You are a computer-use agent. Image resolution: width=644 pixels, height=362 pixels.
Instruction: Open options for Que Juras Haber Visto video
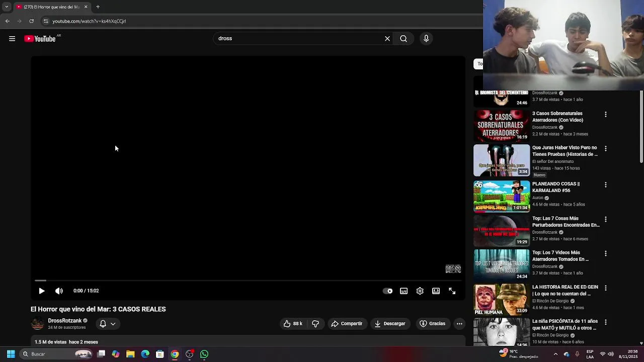point(606,149)
